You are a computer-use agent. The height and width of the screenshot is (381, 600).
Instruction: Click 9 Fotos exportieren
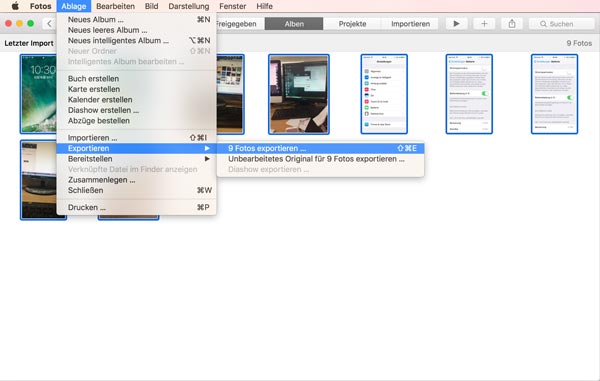tap(320, 148)
